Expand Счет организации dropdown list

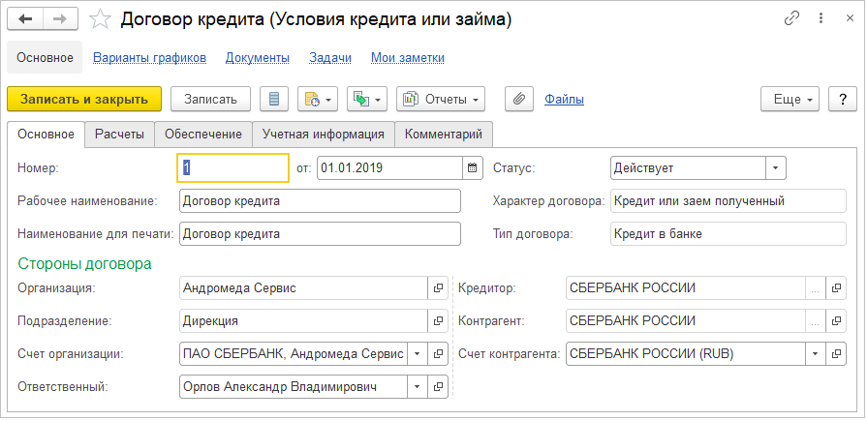point(416,354)
